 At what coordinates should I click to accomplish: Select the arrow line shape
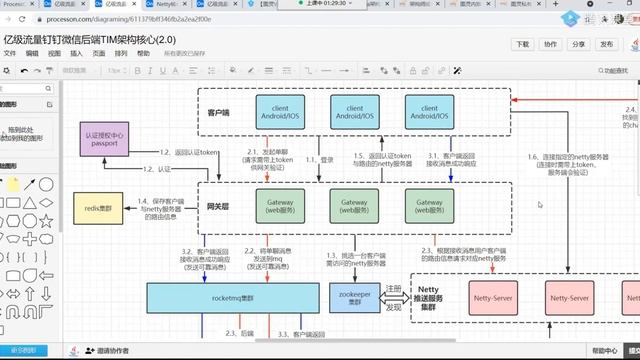point(29,184)
